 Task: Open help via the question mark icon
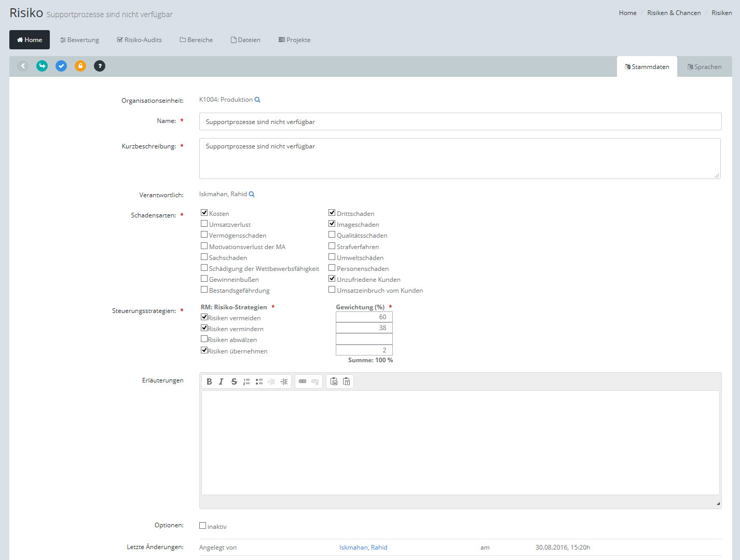pos(100,66)
